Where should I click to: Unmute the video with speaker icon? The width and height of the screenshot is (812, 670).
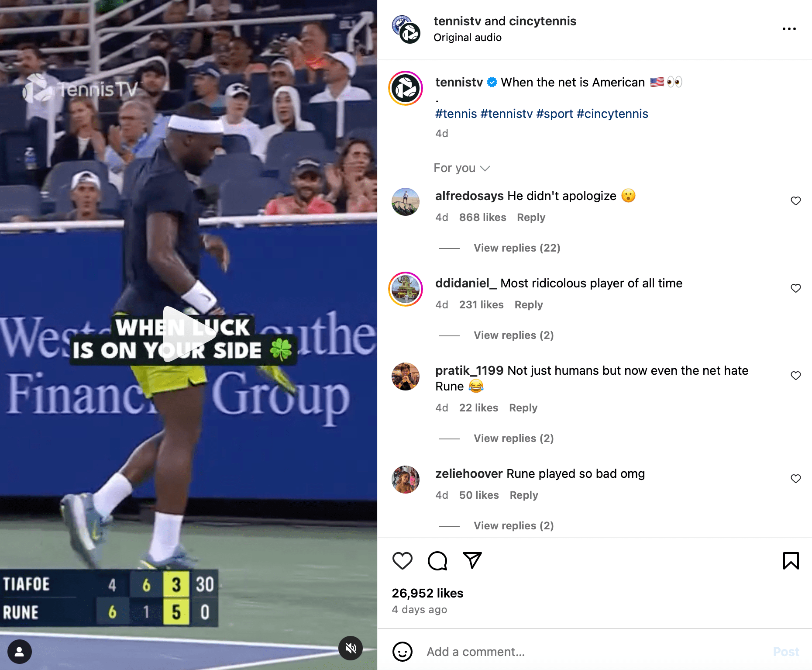(351, 648)
